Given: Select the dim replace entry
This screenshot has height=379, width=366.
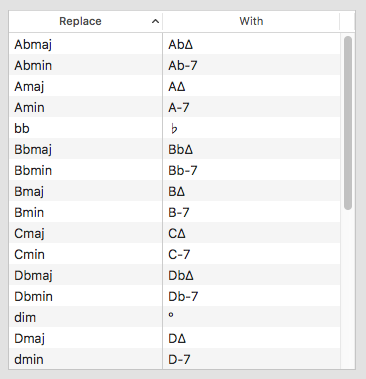Looking at the screenshot, I should [25, 317].
